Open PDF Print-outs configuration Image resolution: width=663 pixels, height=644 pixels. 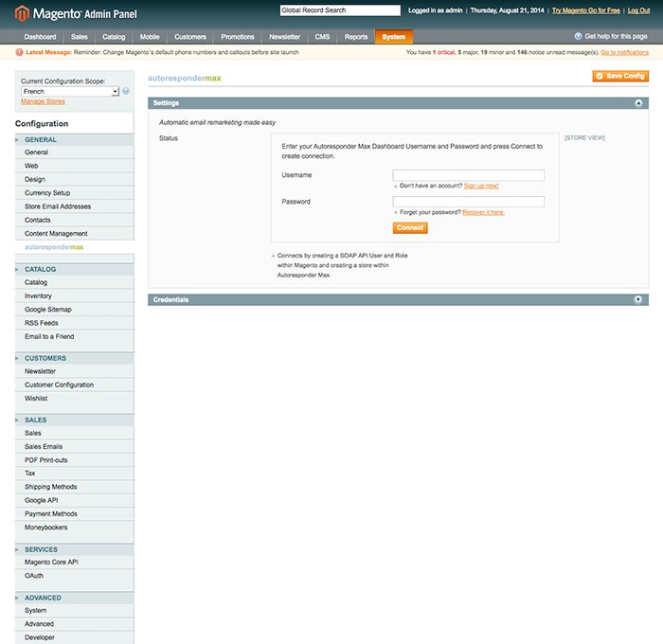(75, 460)
